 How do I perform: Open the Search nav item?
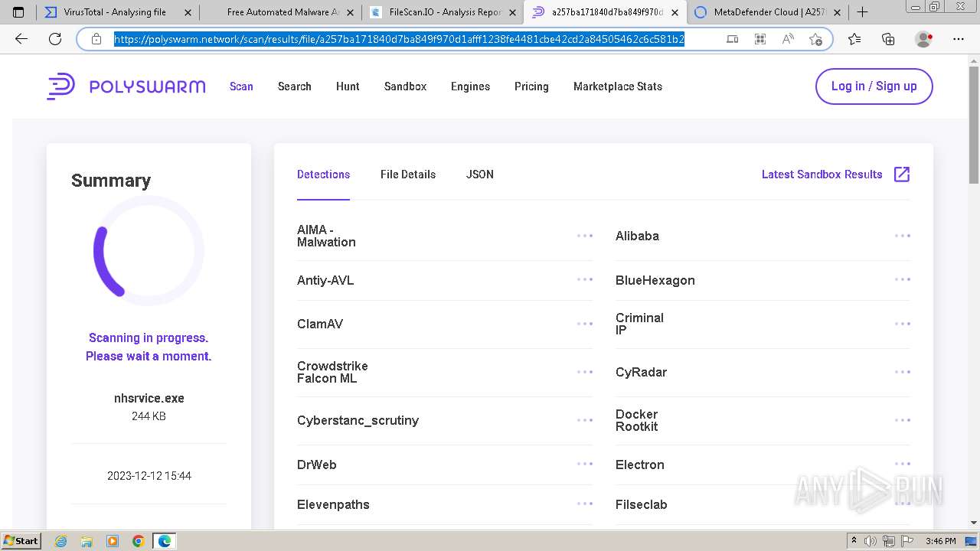pyautogui.click(x=295, y=86)
